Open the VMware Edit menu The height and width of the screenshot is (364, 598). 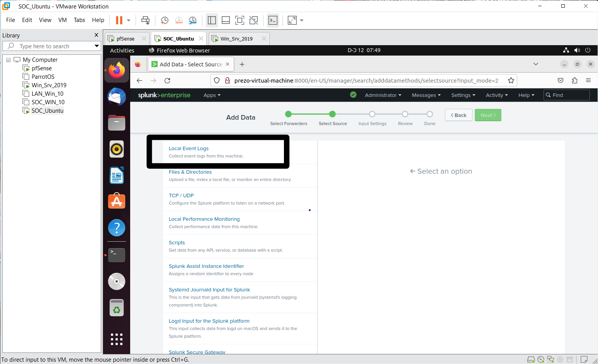click(x=27, y=20)
